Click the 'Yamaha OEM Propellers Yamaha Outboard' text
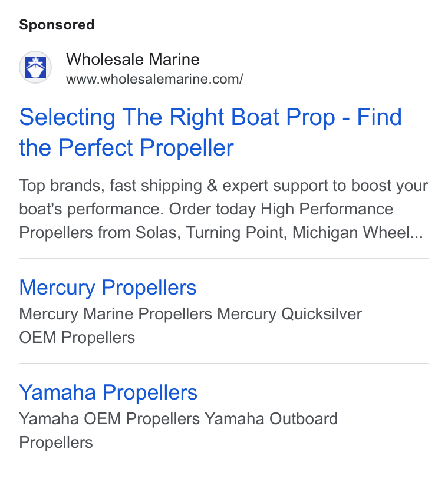The width and height of the screenshot is (448, 482). tap(179, 419)
